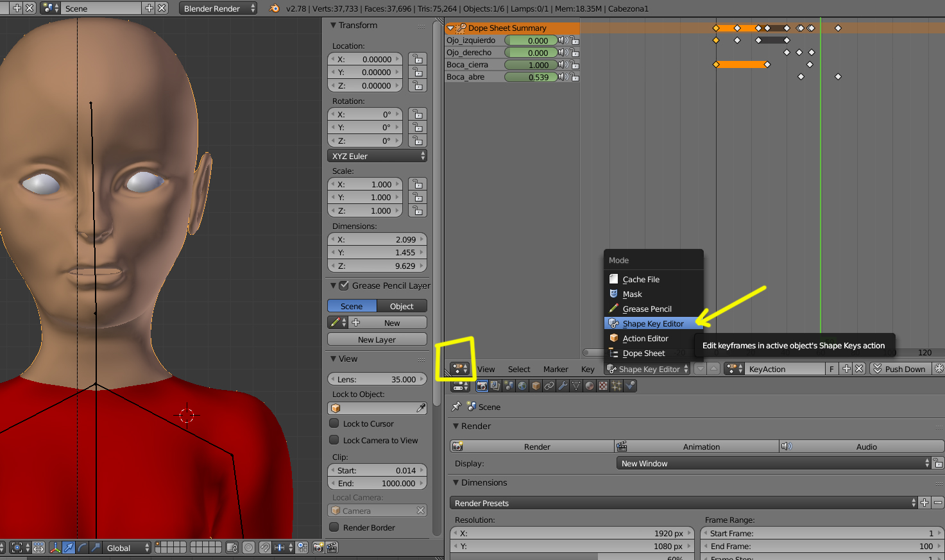This screenshot has width=945, height=560.
Task: Select the scale manipulator icon
Action: [x=96, y=547]
